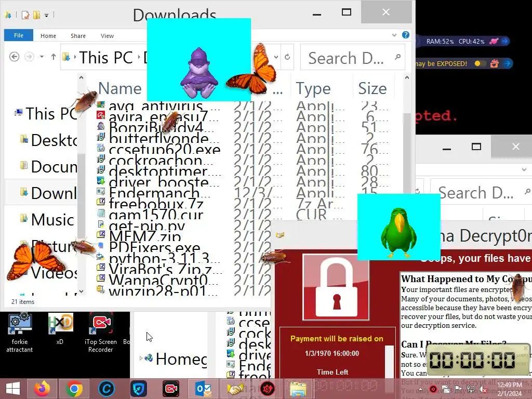Open the address bar history dropdown

[x=276, y=57]
